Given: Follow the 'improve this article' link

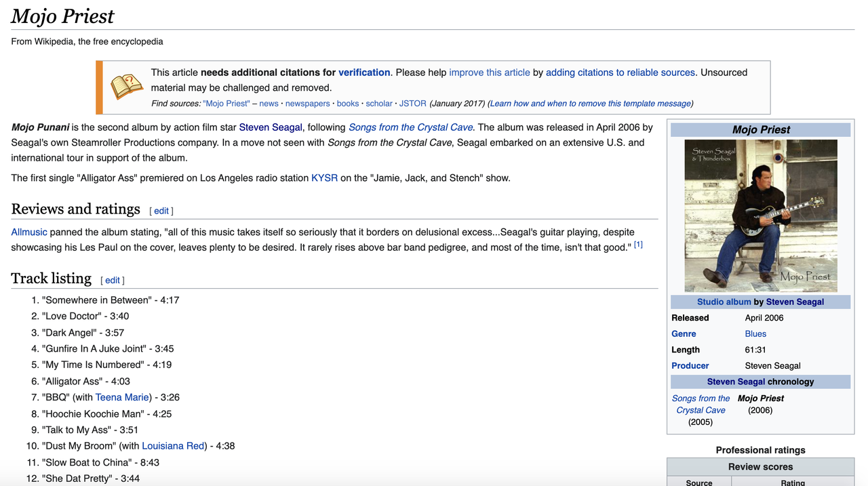Looking at the screenshot, I should pyautogui.click(x=490, y=73).
